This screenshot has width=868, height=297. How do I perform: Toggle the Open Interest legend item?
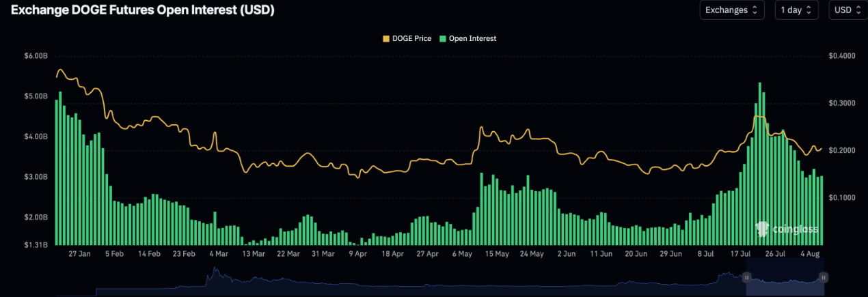click(x=467, y=38)
